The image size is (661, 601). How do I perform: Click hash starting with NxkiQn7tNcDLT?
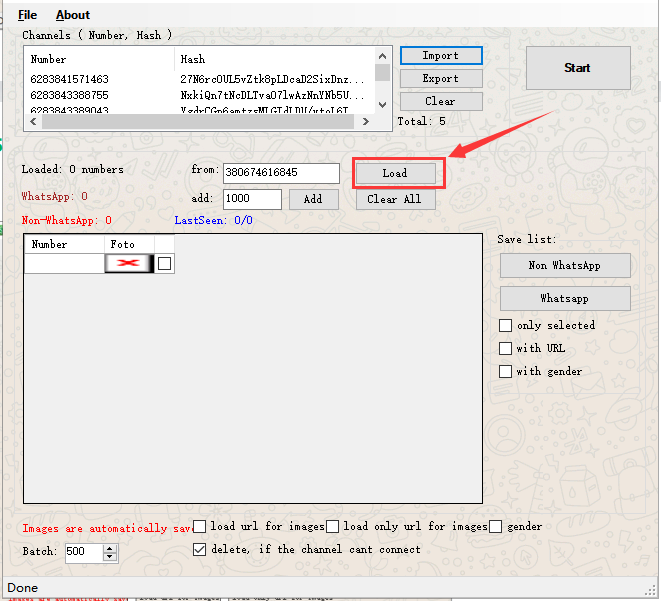(x=272, y=95)
